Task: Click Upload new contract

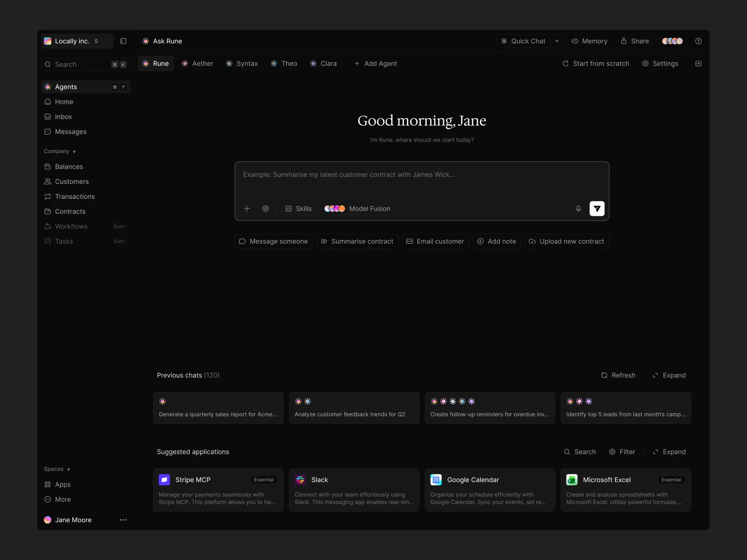Action: coord(566,241)
